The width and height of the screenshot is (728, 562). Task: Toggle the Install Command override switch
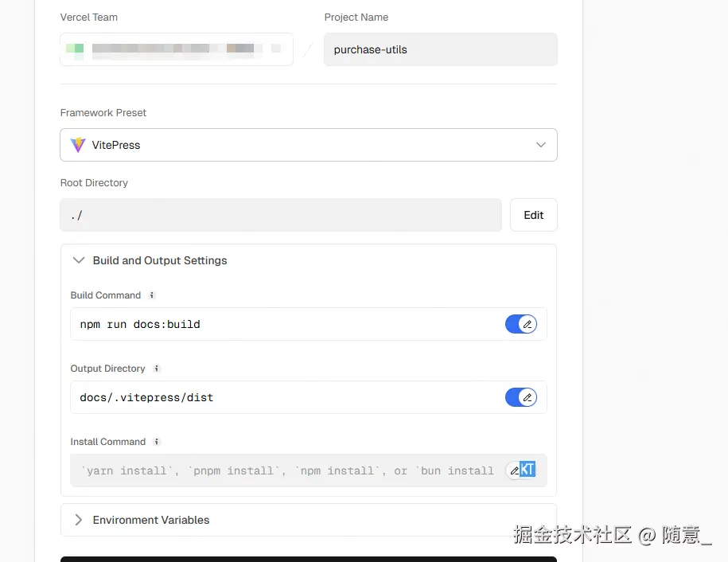tap(521, 470)
